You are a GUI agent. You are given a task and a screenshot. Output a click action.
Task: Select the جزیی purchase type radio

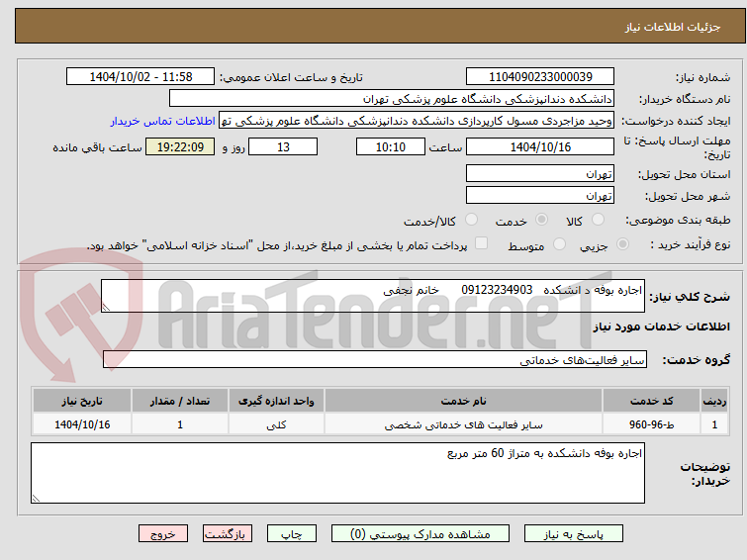tap(622, 244)
